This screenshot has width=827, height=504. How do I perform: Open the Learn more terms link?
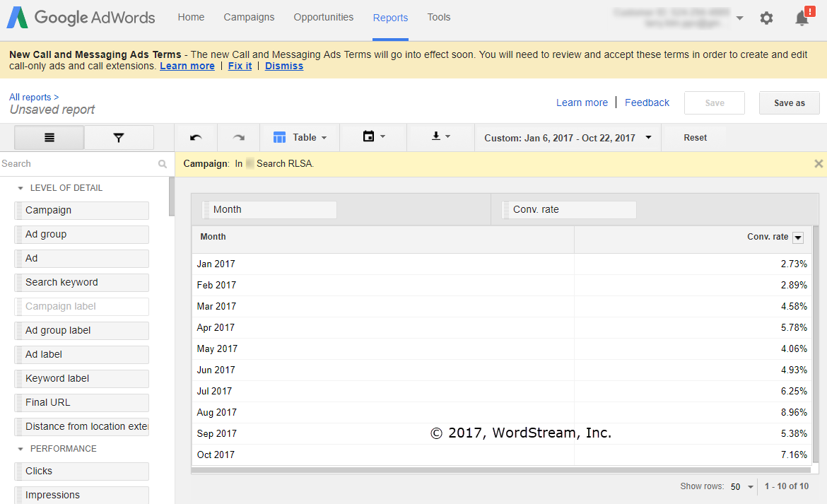tap(187, 66)
